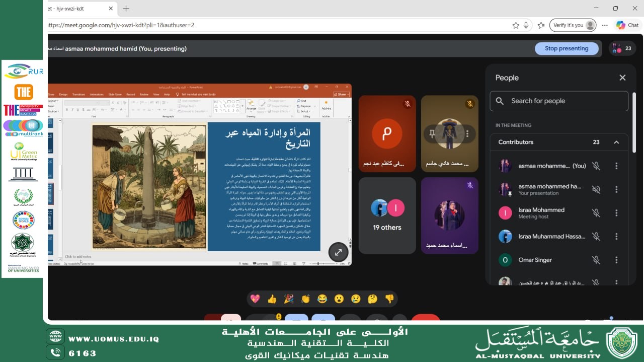This screenshot has width=644, height=362.
Task: Open a new browser tab
Action: 126,9
